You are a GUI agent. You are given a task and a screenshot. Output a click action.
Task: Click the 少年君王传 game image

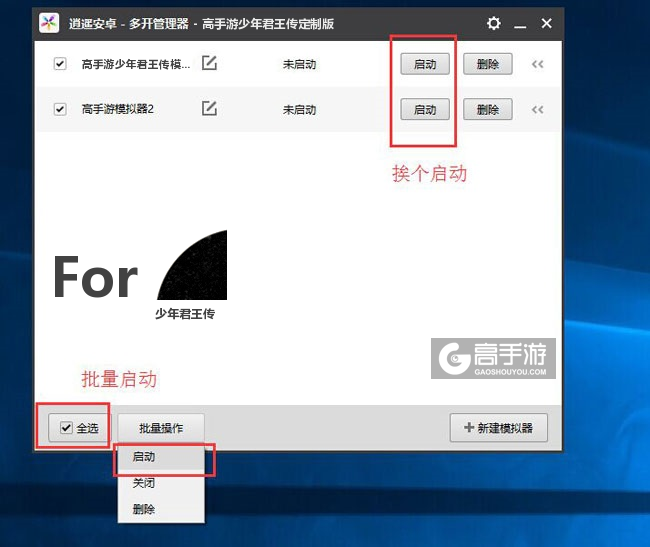(x=192, y=265)
